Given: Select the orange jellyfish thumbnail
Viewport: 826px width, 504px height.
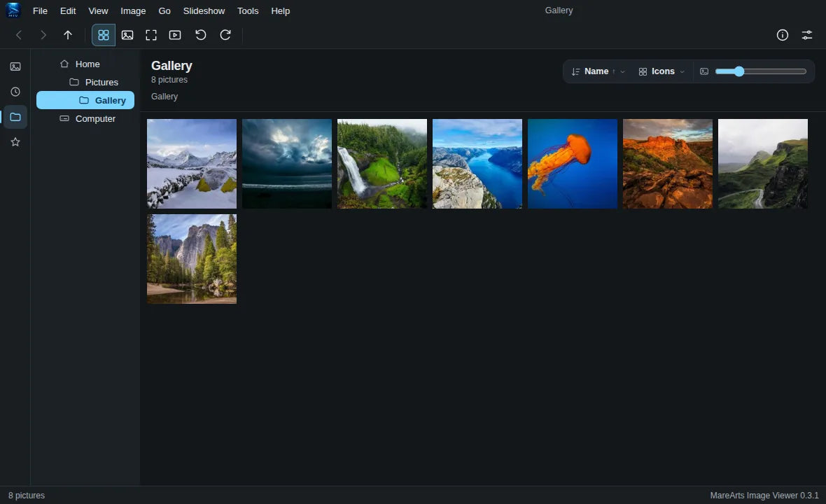Looking at the screenshot, I should coord(573,164).
